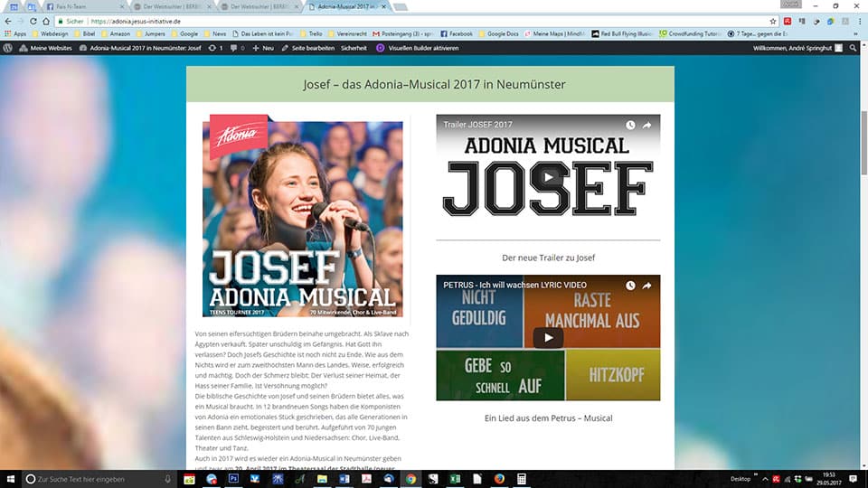
Task: Open the Action Center notification icon
Action: (853, 479)
